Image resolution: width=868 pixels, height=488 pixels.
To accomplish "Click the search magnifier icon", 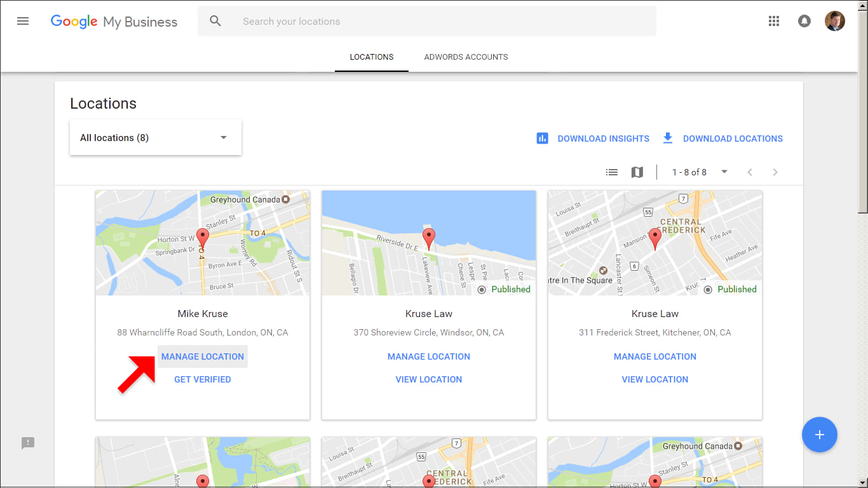I will point(215,21).
